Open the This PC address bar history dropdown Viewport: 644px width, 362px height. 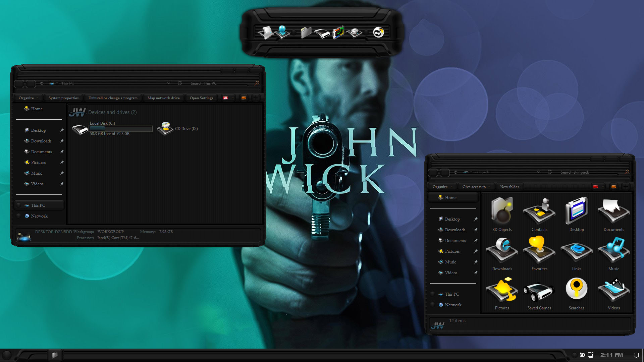click(x=168, y=83)
